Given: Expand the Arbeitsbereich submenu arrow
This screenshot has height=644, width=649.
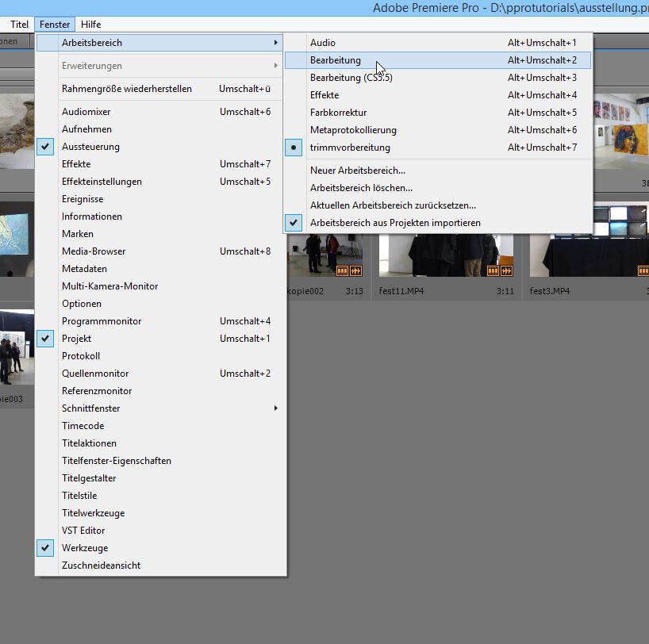Looking at the screenshot, I should point(275,43).
